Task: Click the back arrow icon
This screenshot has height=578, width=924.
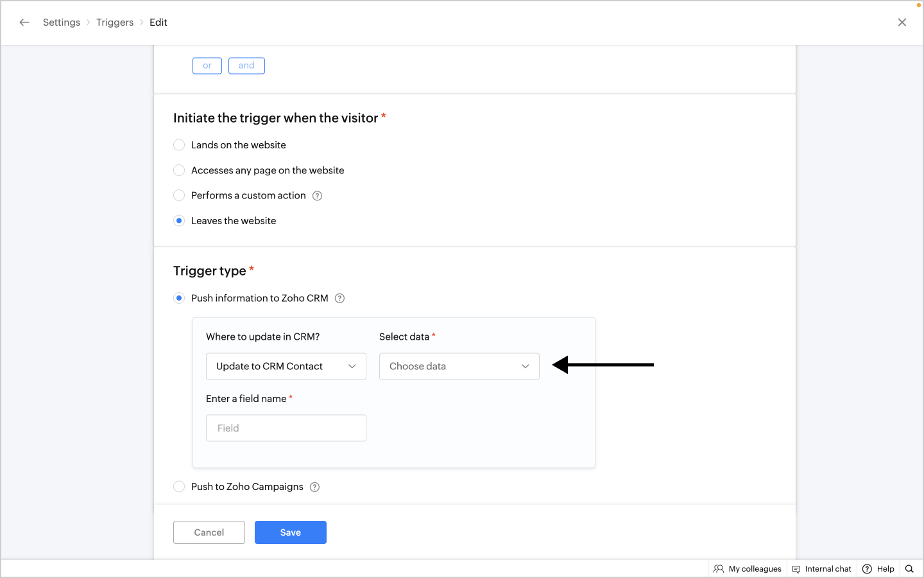Action: click(24, 22)
